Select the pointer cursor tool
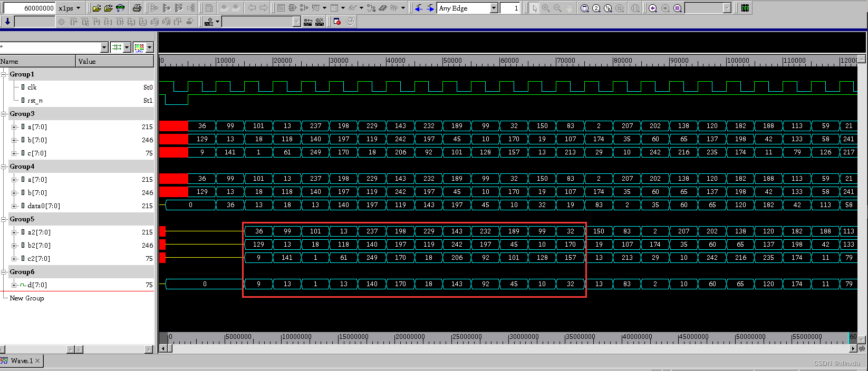 pyautogui.click(x=534, y=8)
